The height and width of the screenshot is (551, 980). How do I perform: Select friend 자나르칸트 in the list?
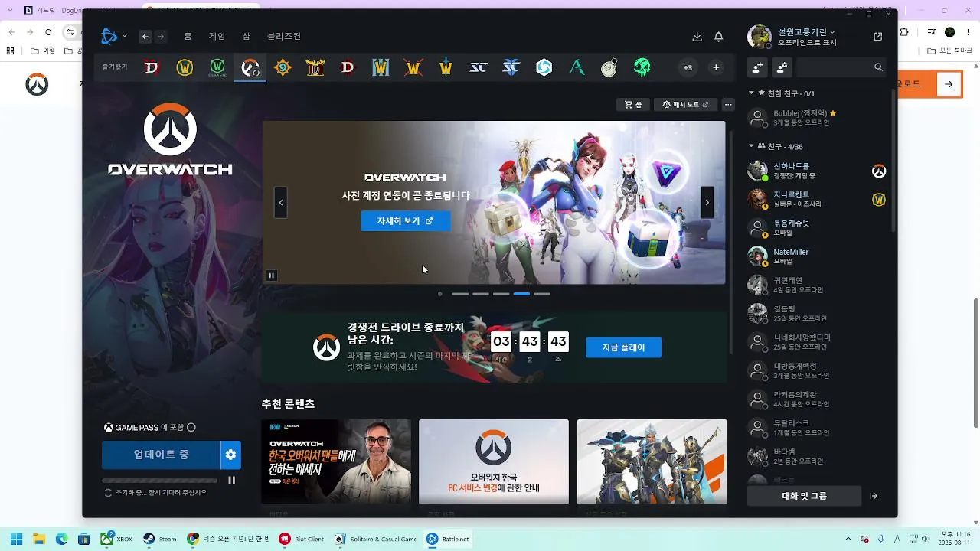816,199
